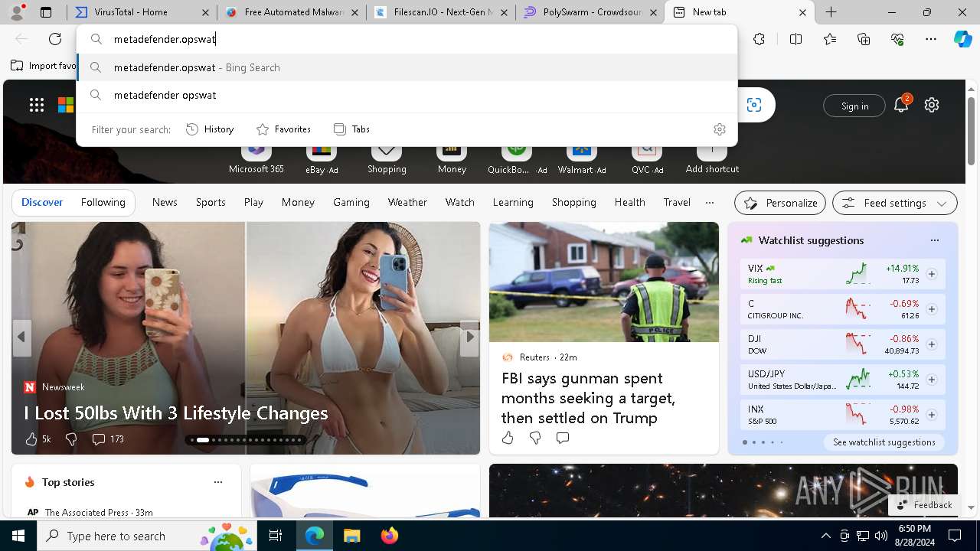Go to previous carousel slide

pyautogui.click(x=21, y=337)
